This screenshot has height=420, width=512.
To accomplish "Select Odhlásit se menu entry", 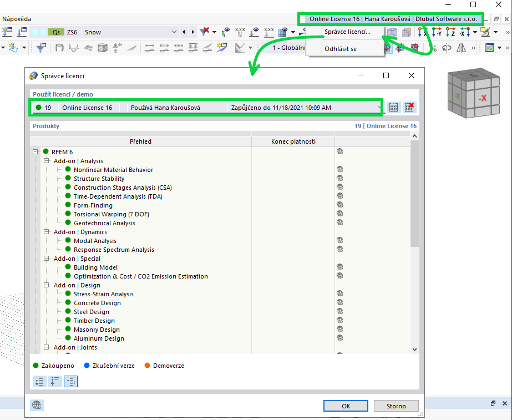I will (x=341, y=49).
